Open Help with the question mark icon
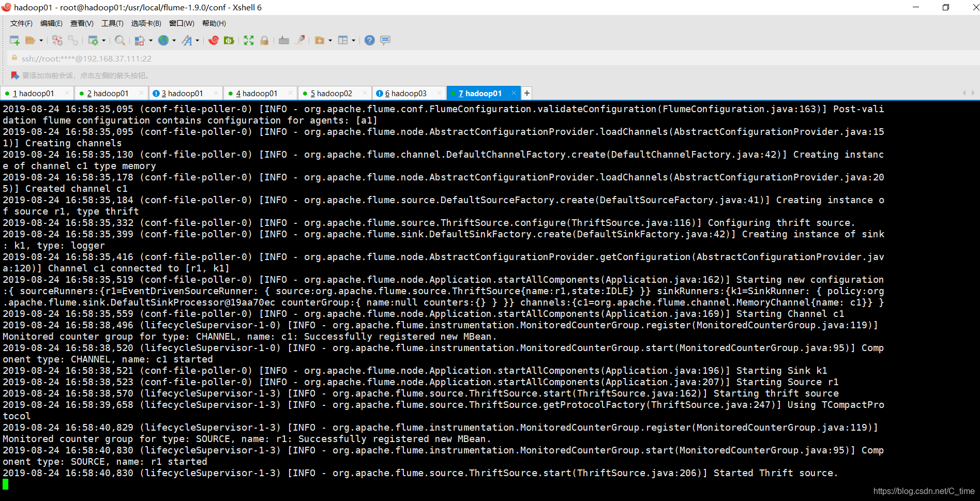Screen dimensions: 980x501 click(370, 40)
